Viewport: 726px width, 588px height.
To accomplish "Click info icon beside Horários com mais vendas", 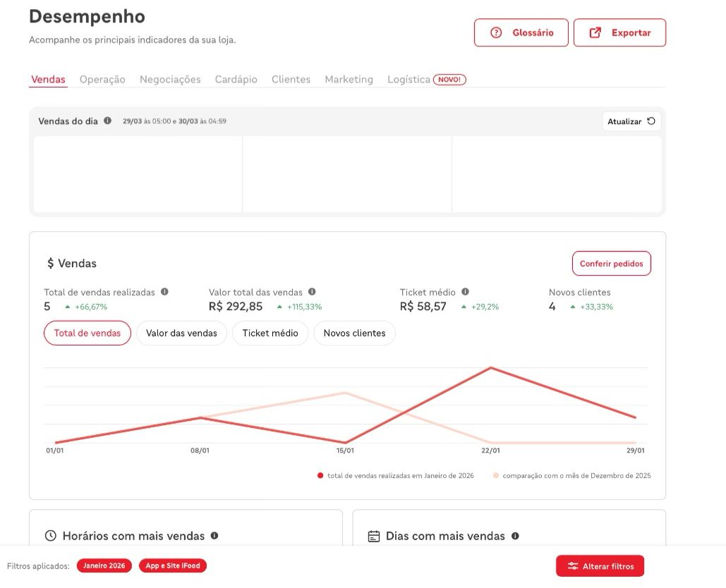I will [x=214, y=536].
